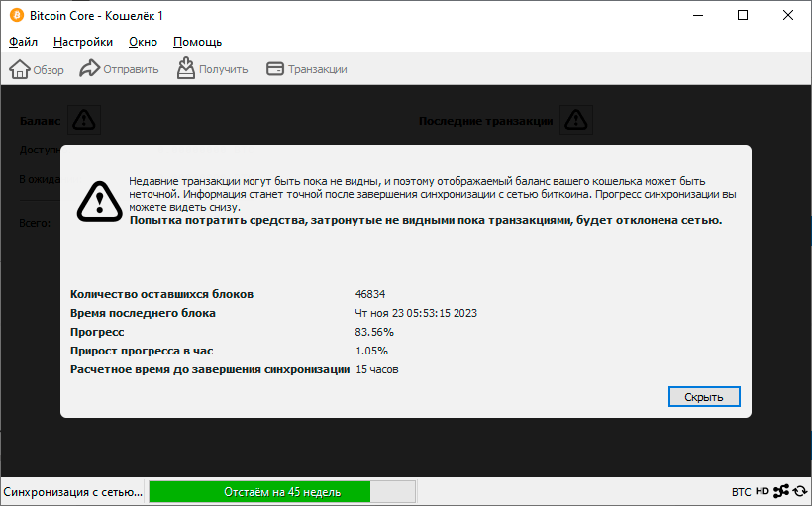Click the Баланс heading

[x=40, y=121]
